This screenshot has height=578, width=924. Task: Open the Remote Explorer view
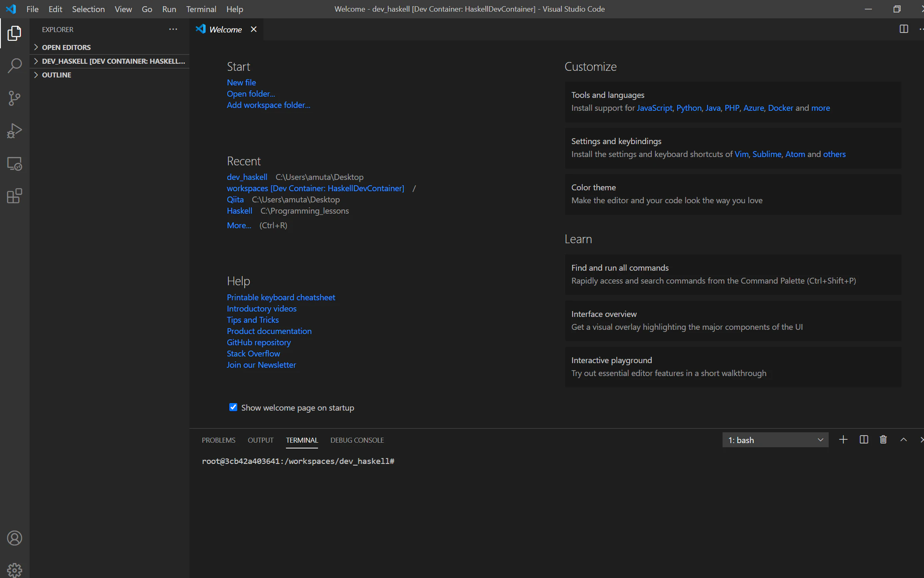pos(15,163)
